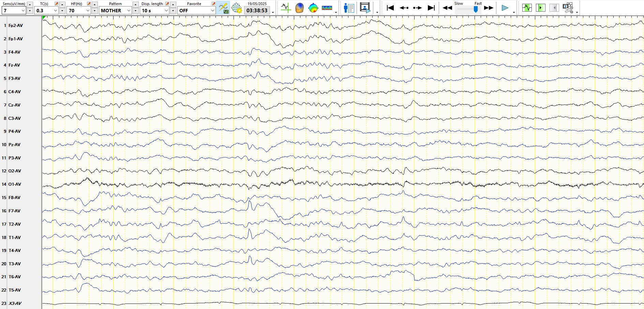Image resolution: width=644 pixels, height=309 pixels.
Task: Jump to the start of the recording
Action: click(x=390, y=8)
